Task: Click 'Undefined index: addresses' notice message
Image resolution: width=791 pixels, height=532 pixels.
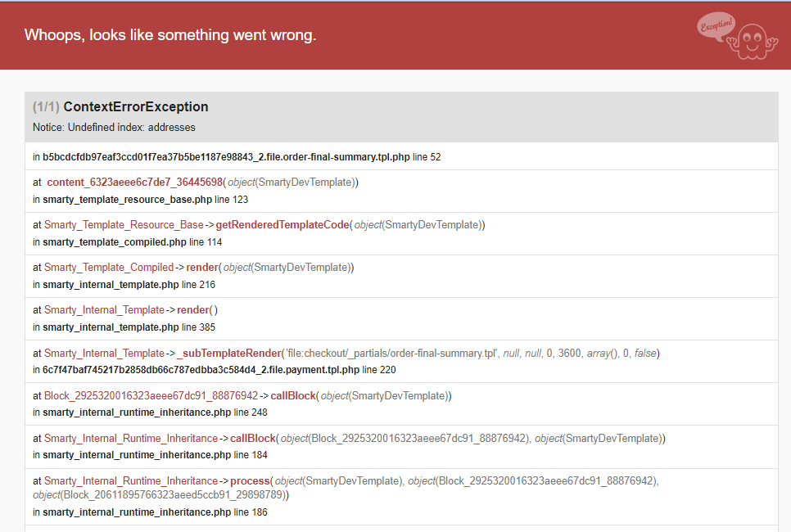Action: pos(114,128)
